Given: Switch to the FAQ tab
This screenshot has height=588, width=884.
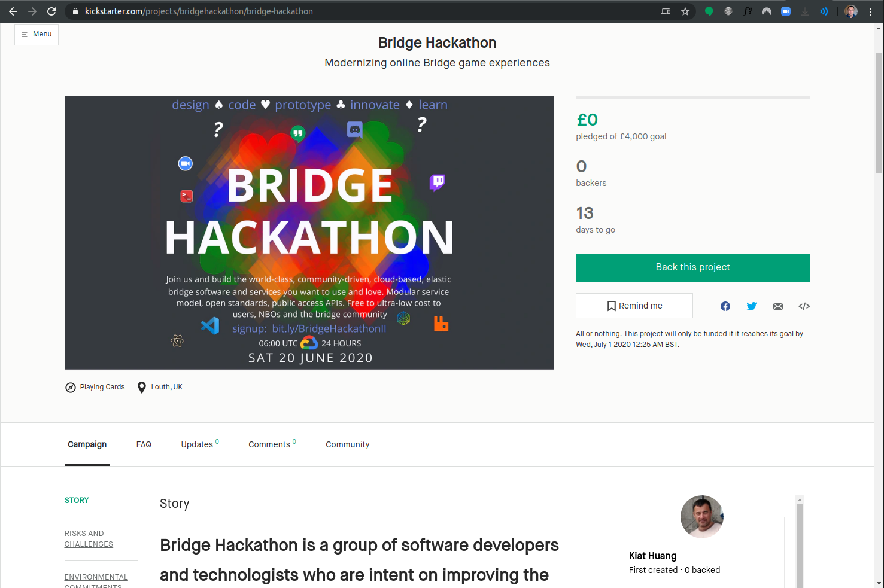Looking at the screenshot, I should [144, 444].
